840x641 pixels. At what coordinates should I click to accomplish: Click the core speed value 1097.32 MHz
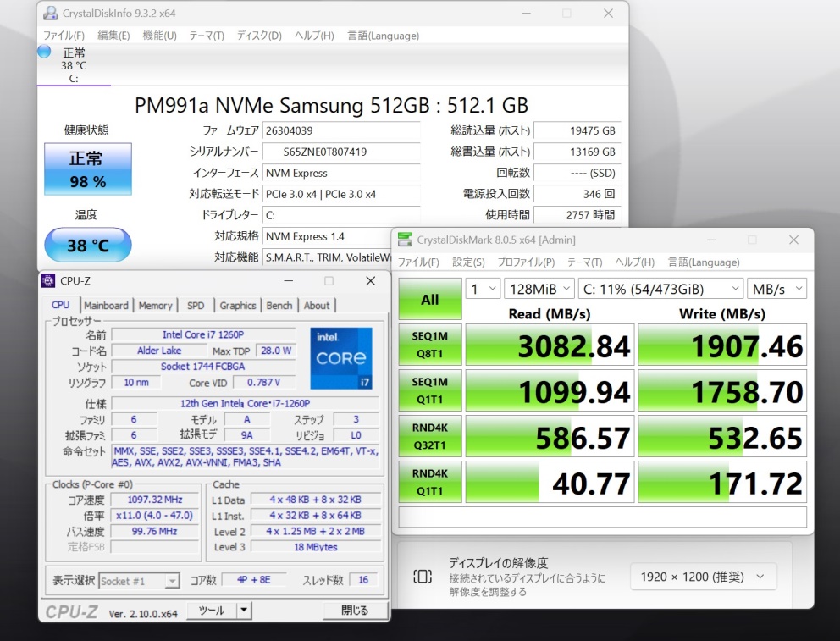click(x=154, y=500)
